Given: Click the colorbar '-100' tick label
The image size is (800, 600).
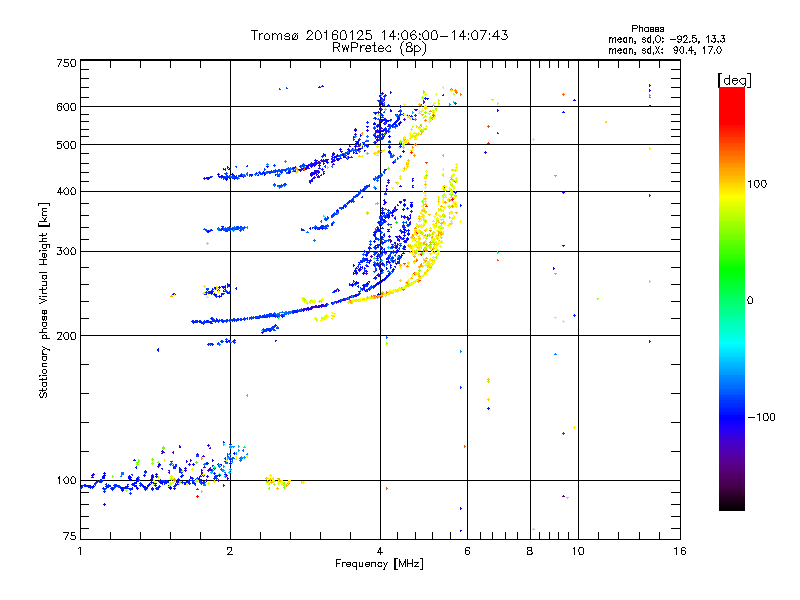Looking at the screenshot, I should 762,417.
